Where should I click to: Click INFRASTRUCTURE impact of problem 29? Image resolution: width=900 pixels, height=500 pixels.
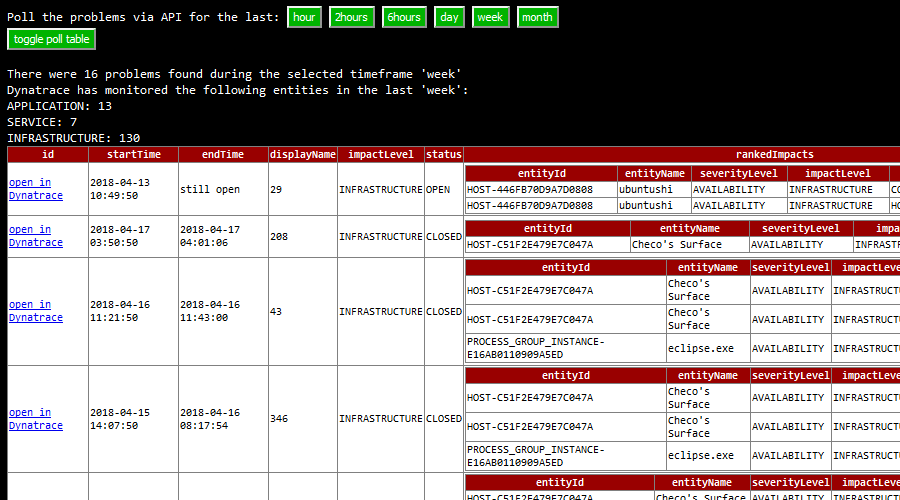(381, 189)
